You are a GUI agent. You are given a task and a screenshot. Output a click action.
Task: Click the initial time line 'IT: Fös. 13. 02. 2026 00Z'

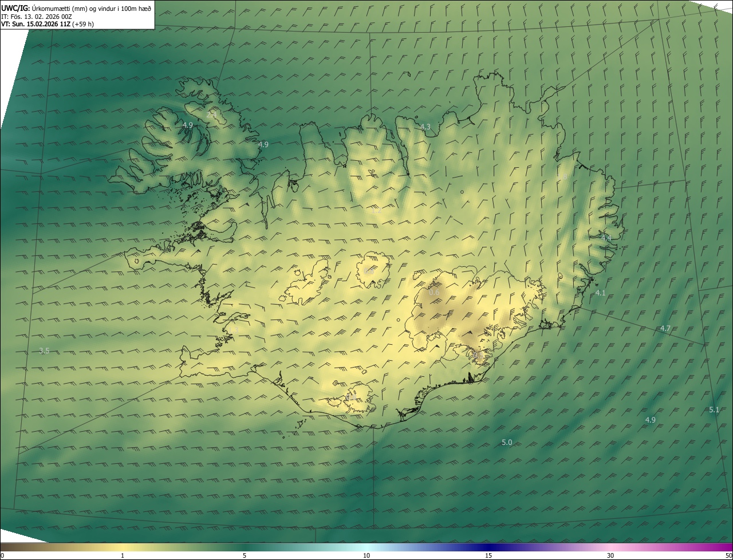(36, 16)
